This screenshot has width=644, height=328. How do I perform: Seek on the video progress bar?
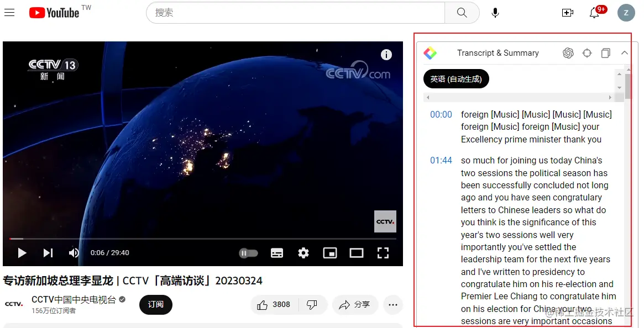pyautogui.click(x=203, y=239)
